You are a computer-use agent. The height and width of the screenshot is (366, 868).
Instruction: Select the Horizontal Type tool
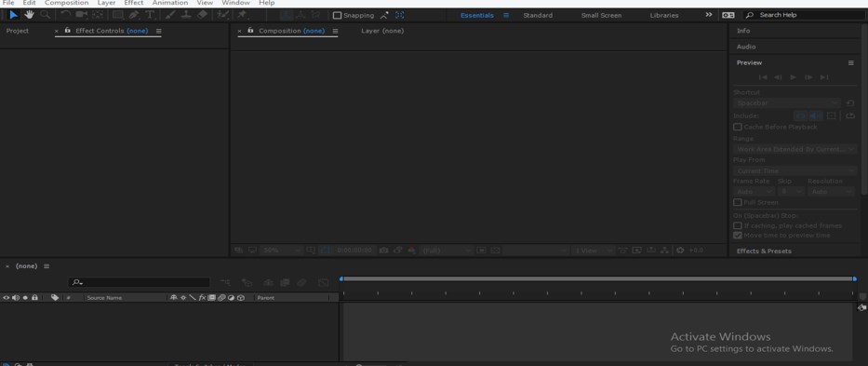[150, 15]
